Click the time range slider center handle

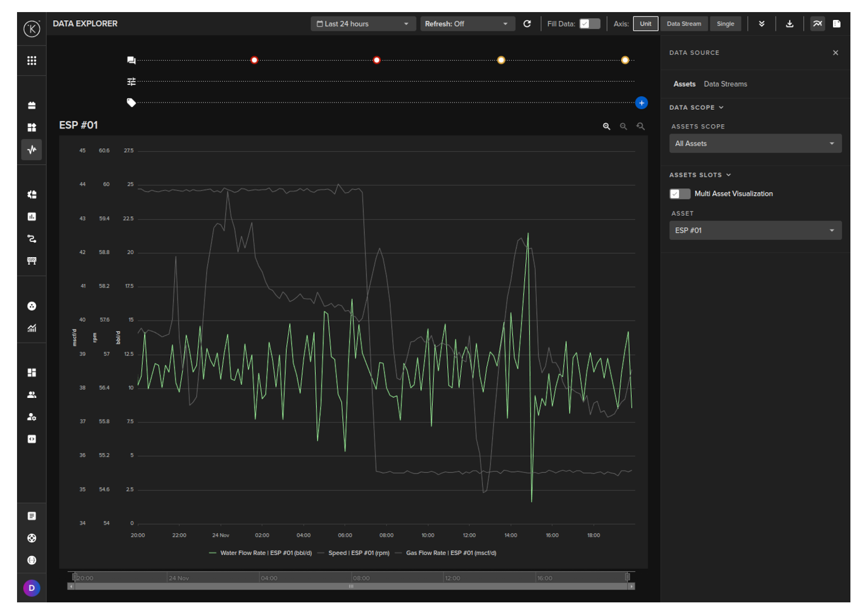pos(351,586)
